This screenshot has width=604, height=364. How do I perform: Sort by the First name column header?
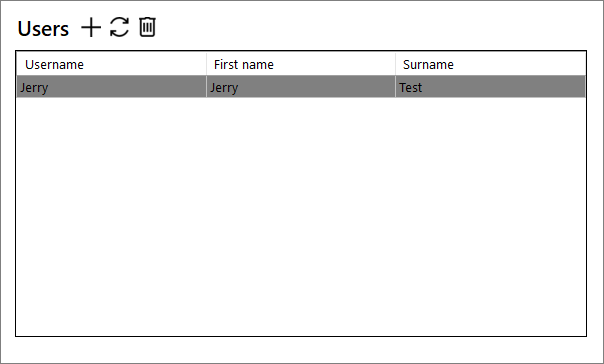coord(301,64)
